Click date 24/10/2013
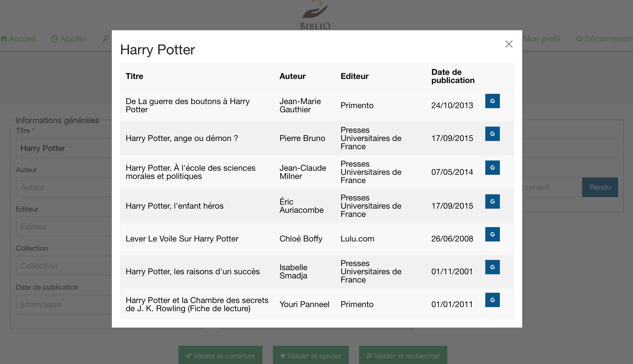Image resolution: width=633 pixels, height=364 pixels. 452,105
